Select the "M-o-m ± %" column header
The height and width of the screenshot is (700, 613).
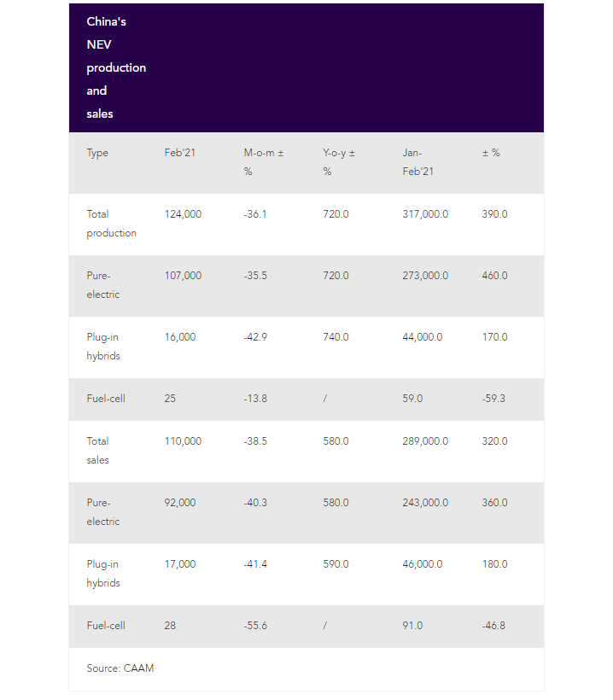coord(263,162)
